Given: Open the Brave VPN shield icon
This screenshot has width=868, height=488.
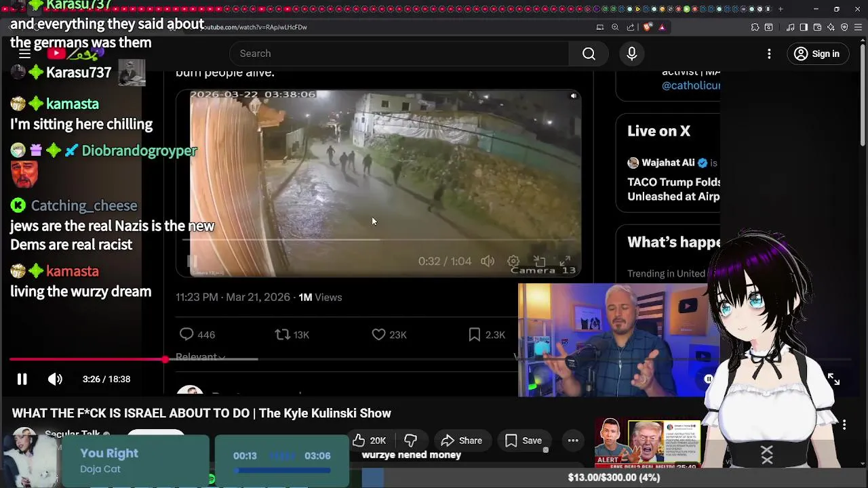Looking at the screenshot, I should [844, 27].
